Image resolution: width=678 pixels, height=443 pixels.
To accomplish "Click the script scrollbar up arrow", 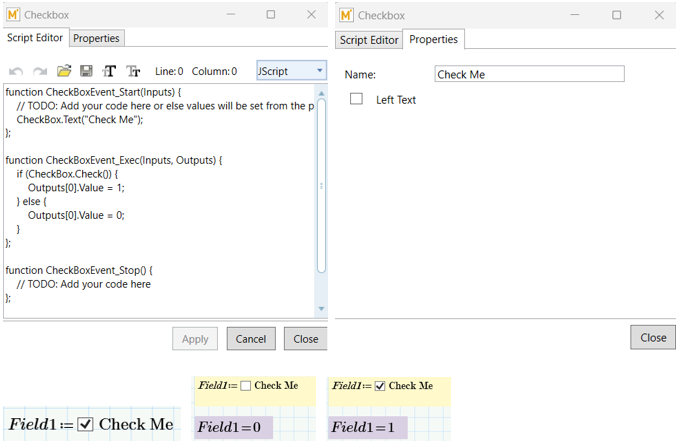I will [x=321, y=91].
